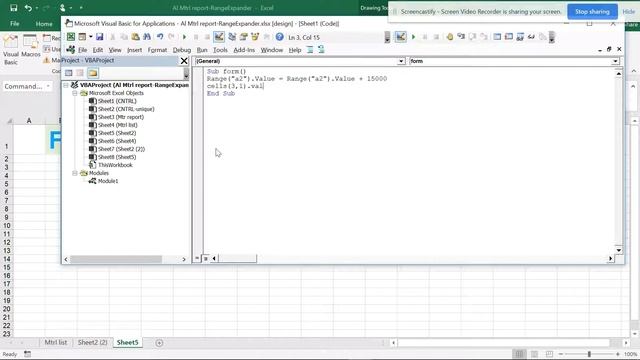
Task: Open the Locals Window icon
Action: pyautogui.click(x=497, y=37)
